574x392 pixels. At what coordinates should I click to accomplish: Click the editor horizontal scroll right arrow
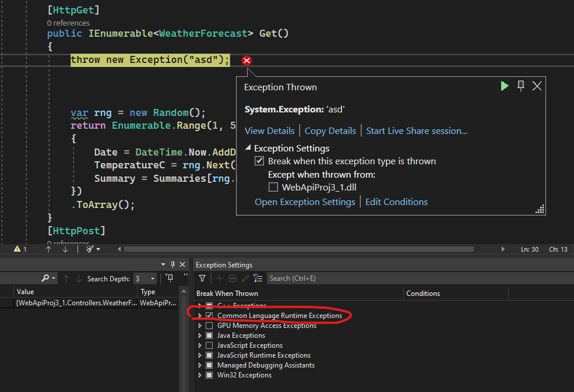point(503,249)
